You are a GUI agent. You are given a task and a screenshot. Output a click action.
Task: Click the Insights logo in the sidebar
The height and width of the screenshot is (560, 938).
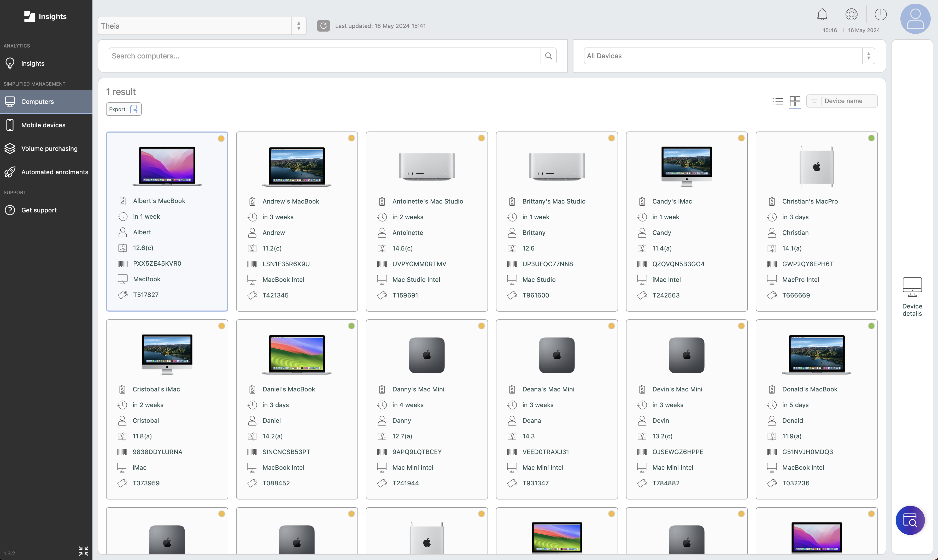pos(45,16)
